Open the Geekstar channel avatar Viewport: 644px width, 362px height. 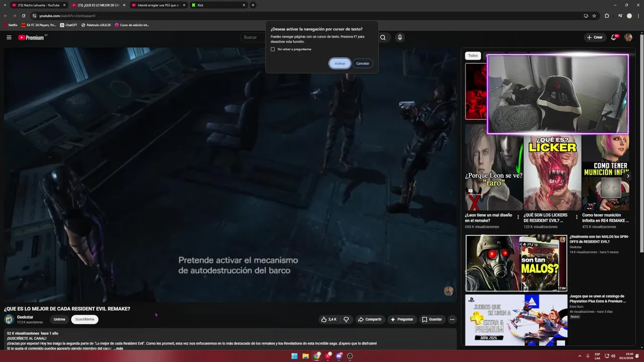tap(9, 319)
